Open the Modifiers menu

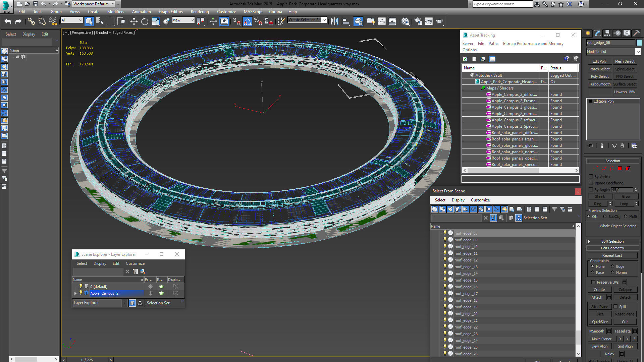(115, 11)
